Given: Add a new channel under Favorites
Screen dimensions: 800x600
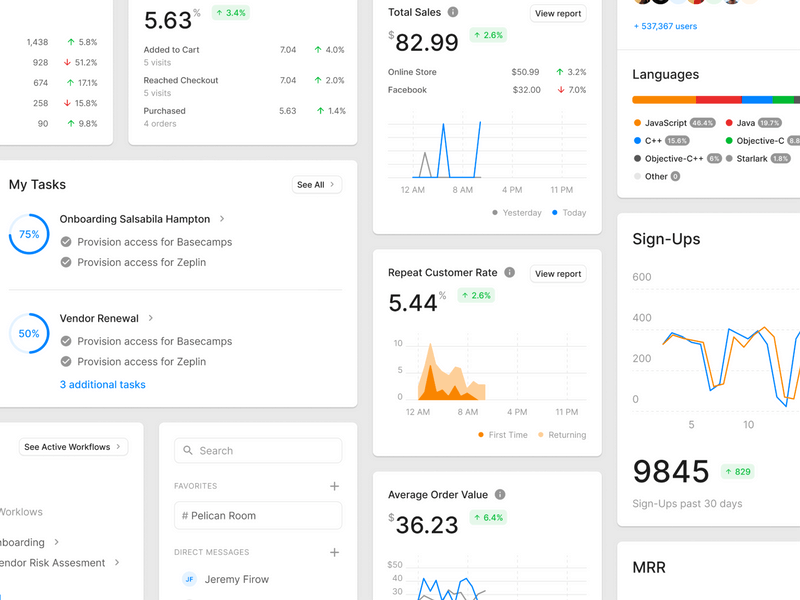Looking at the screenshot, I should (x=334, y=486).
